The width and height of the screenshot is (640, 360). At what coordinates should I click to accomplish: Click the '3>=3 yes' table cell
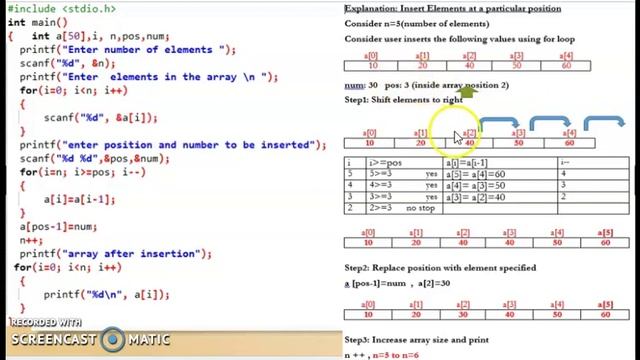pyautogui.click(x=404, y=197)
